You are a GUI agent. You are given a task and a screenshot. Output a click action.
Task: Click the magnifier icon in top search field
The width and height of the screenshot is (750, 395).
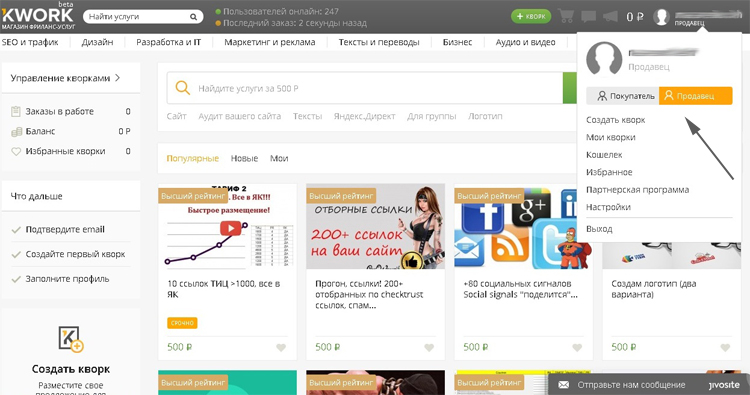(193, 17)
